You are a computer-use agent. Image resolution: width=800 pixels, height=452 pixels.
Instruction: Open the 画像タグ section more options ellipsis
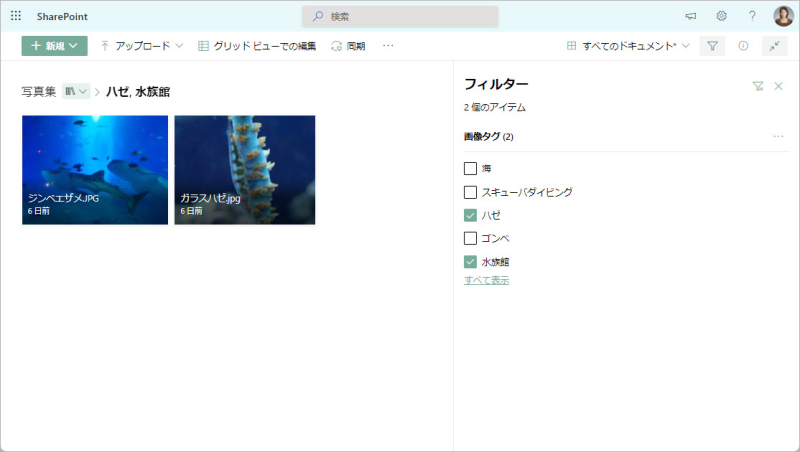(x=778, y=137)
